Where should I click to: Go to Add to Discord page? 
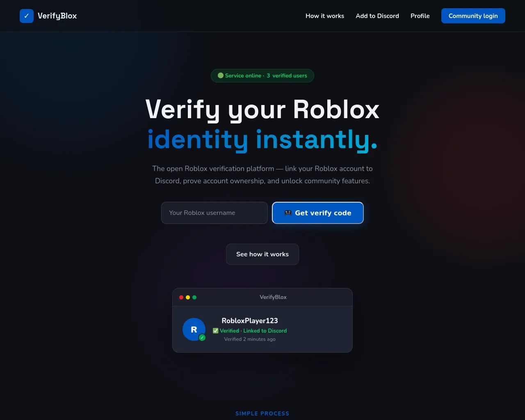click(x=377, y=16)
